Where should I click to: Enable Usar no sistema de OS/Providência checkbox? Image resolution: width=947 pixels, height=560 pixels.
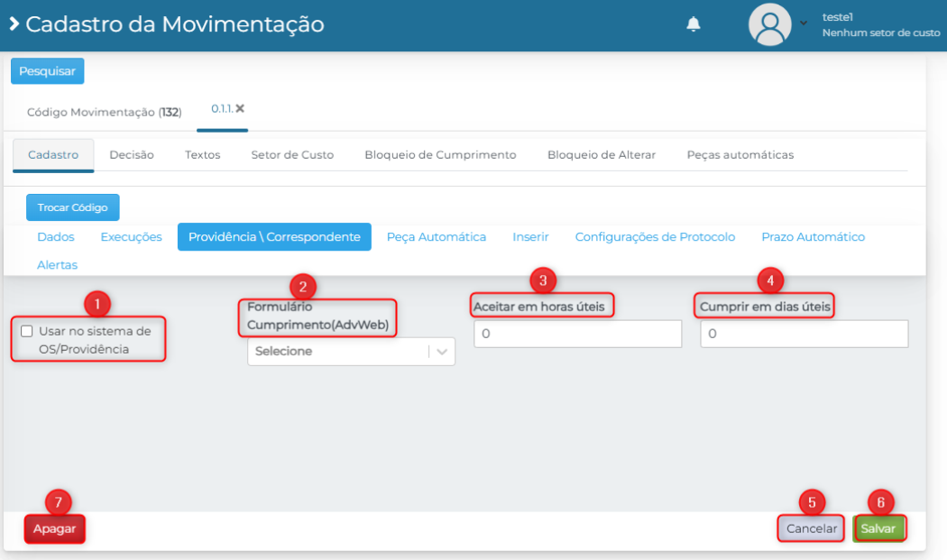click(26, 331)
